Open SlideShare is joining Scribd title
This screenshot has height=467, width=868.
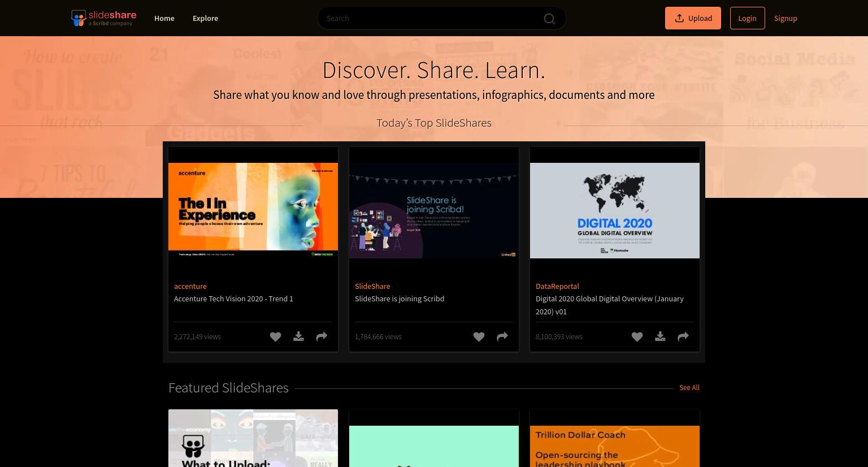(x=400, y=299)
